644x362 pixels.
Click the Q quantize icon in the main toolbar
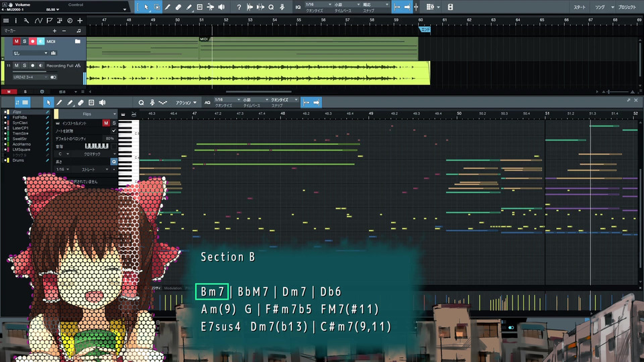[271, 7]
